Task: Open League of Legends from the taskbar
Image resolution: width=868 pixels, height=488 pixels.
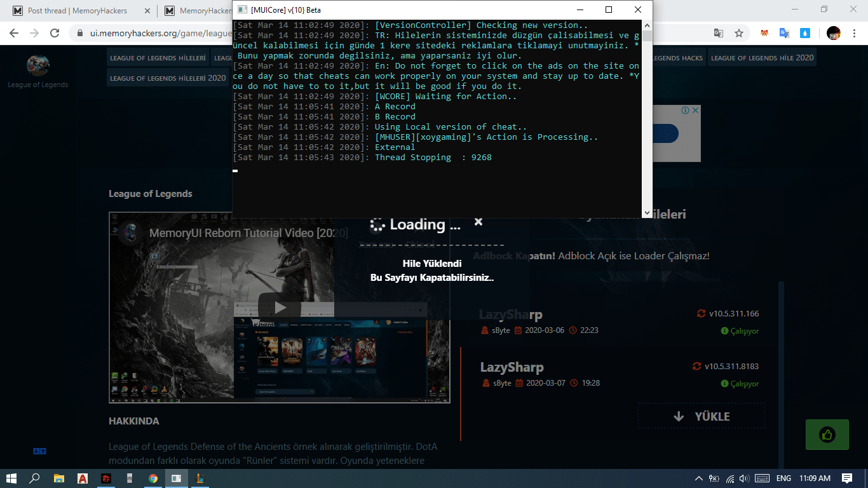Action: point(200,478)
